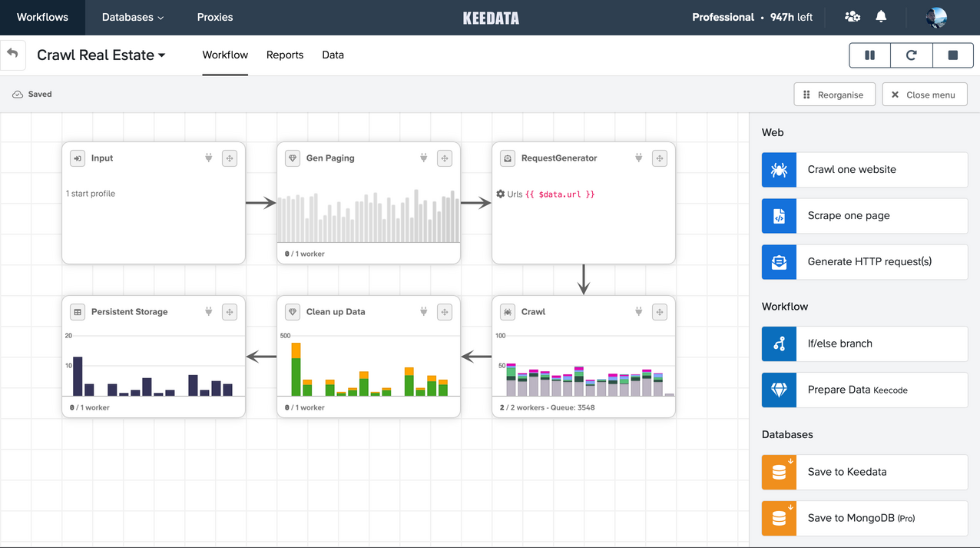980x548 pixels.
Task: Click the Persistent Storage move handle
Action: coord(230,312)
